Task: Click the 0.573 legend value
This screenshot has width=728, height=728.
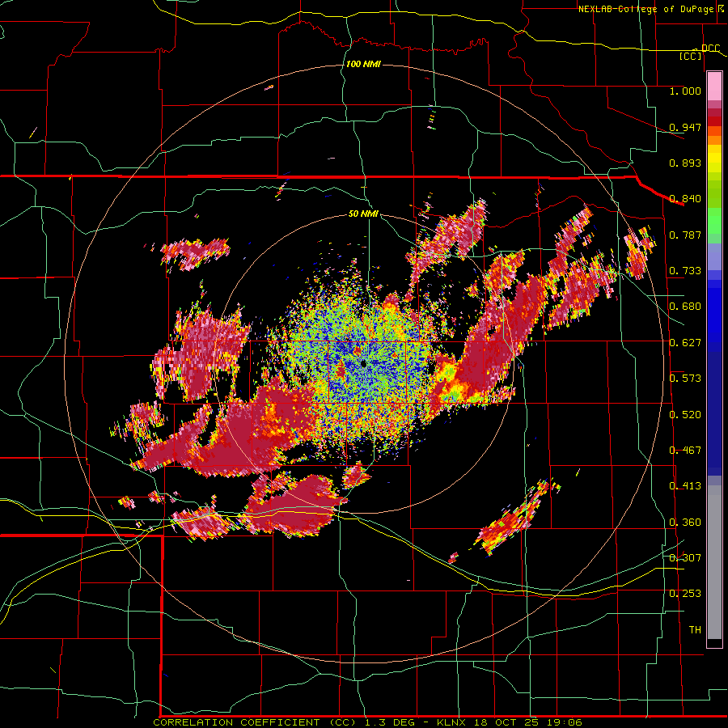Action: pos(685,379)
